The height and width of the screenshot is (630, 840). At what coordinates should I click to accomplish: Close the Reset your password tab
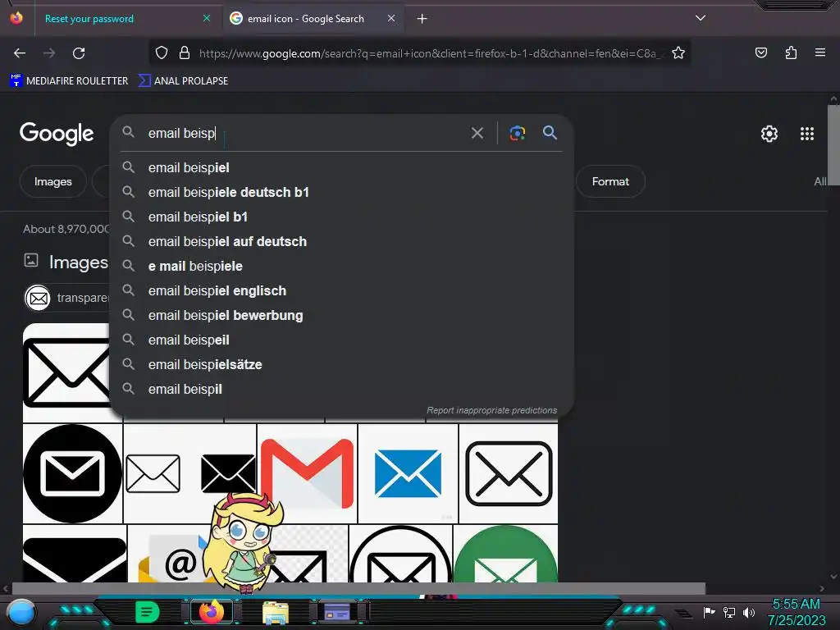[207, 18]
